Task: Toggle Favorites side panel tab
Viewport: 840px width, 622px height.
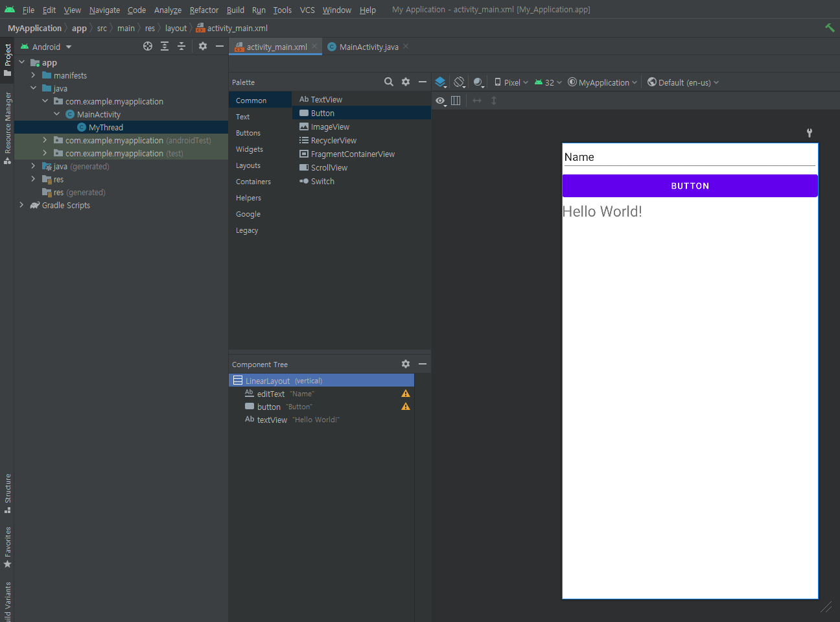Action: click(x=7, y=547)
